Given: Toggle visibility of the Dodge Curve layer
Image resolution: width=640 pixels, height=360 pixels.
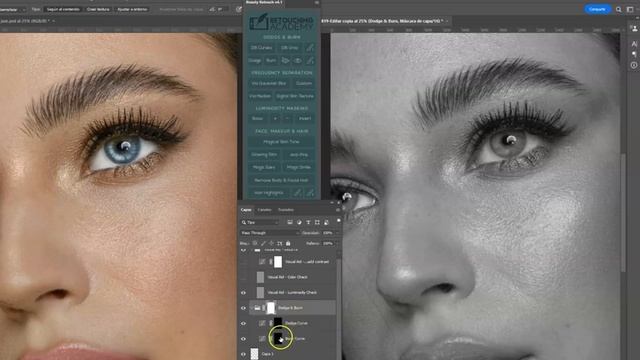Looking at the screenshot, I should point(243,324).
